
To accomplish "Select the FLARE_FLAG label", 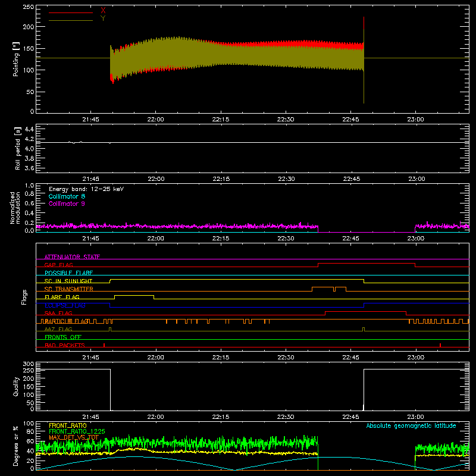I will coord(62,297).
